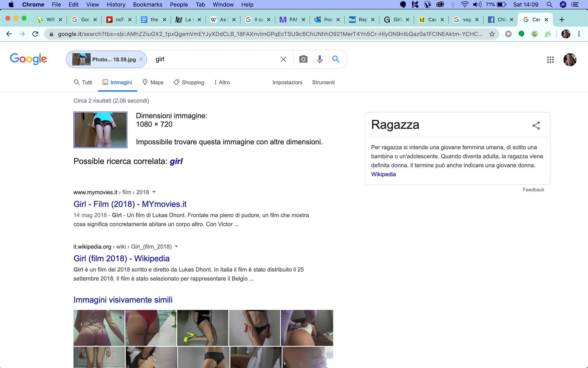Bookmark this page with the star icon
588x368 pixels.
(x=492, y=34)
